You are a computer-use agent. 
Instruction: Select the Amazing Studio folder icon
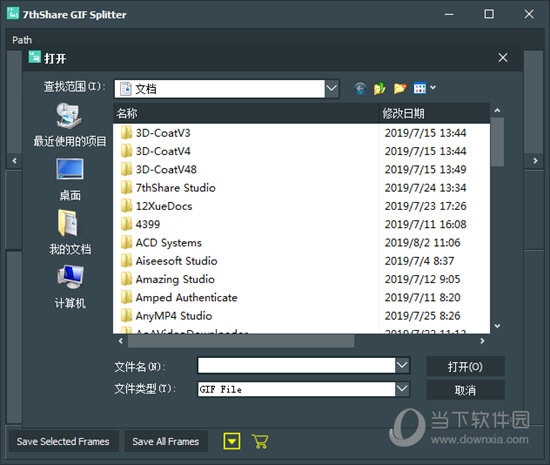(x=126, y=279)
